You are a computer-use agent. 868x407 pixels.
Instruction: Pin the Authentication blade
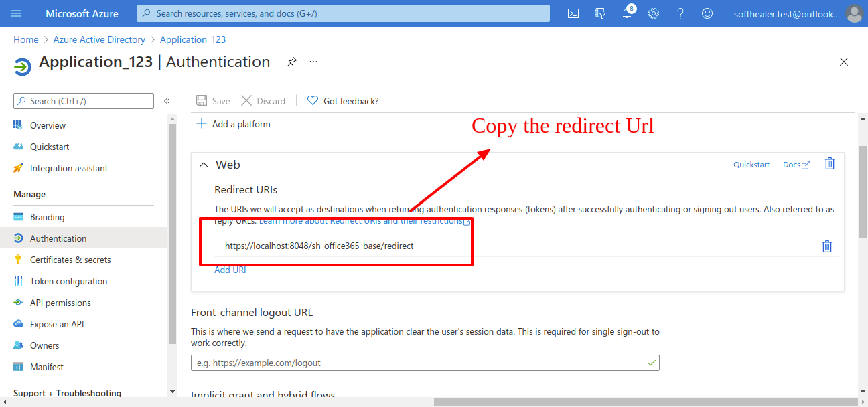(292, 62)
